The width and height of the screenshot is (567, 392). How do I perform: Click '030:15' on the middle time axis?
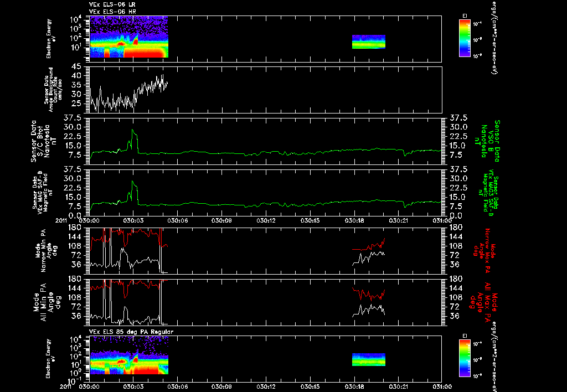pyautogui.click(x=310, y=220)
